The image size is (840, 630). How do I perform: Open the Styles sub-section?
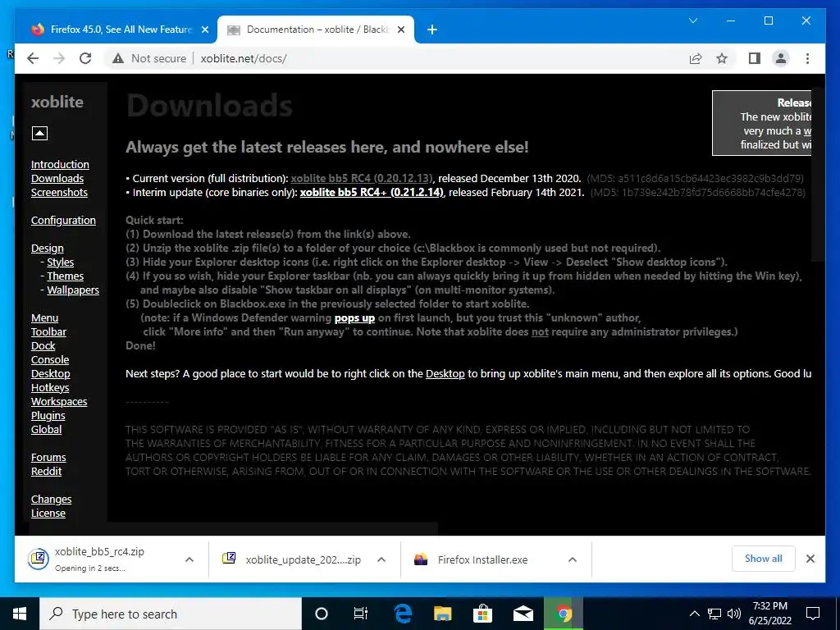click(61, 262)
